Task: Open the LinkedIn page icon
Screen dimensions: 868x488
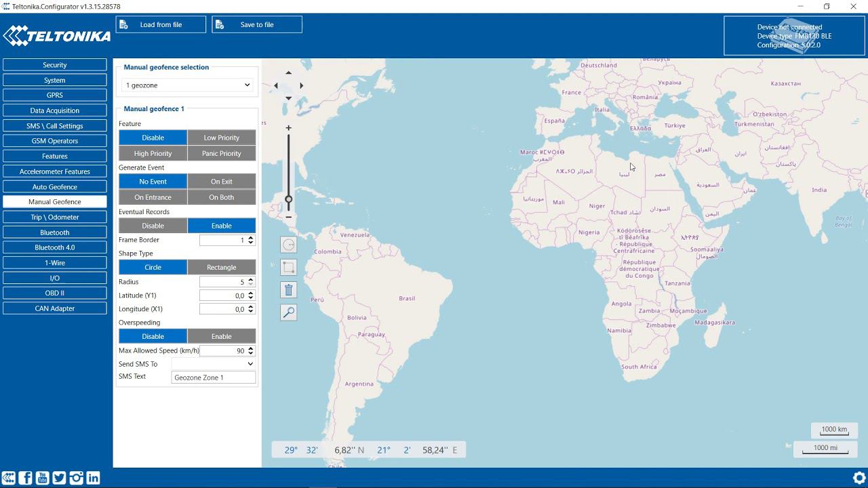Action: point(94,478)
